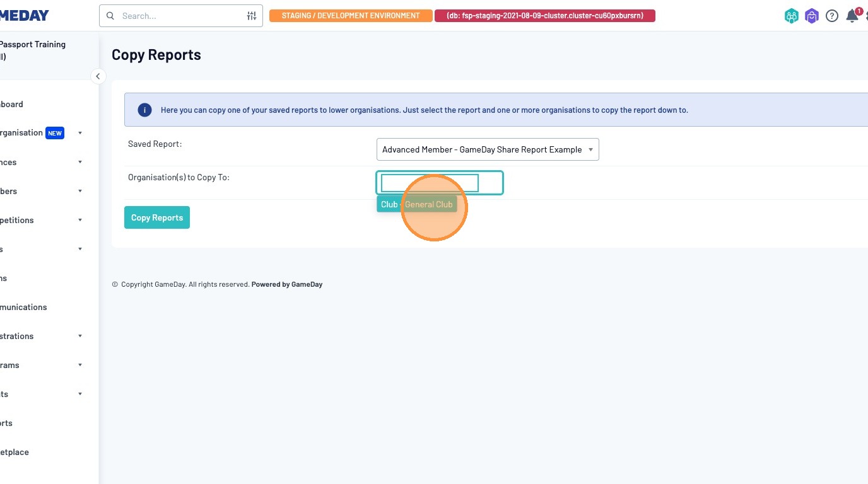Screen dimensions: 868x484
Task: Click the Copy Reports button
Action: point(157,217)
